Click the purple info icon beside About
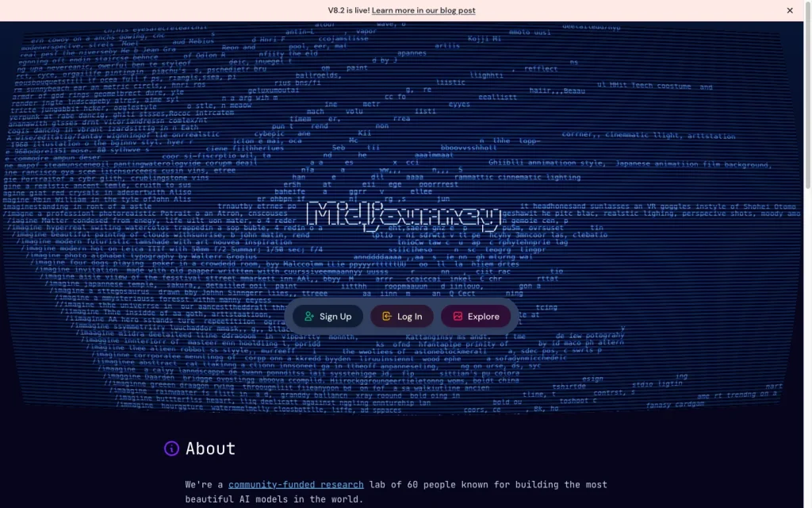Image resolution: width=812 pixels, height=508 pixels. pyautogui.click(x=171, y=448)
